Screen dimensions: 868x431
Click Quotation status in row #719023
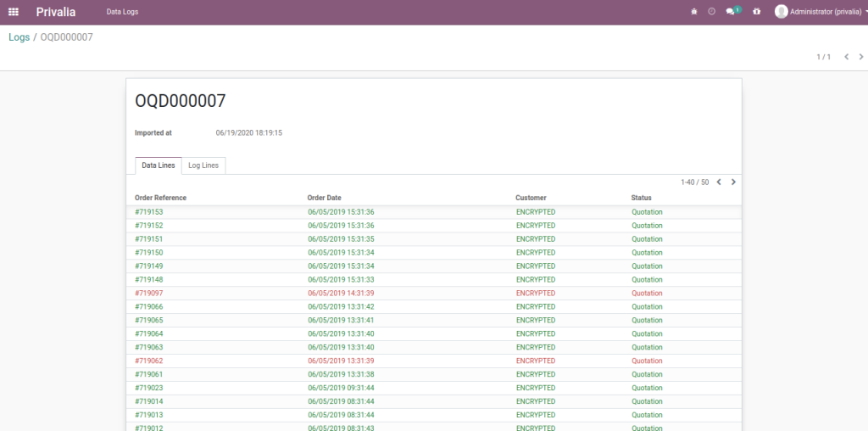[x=647, y=388]
